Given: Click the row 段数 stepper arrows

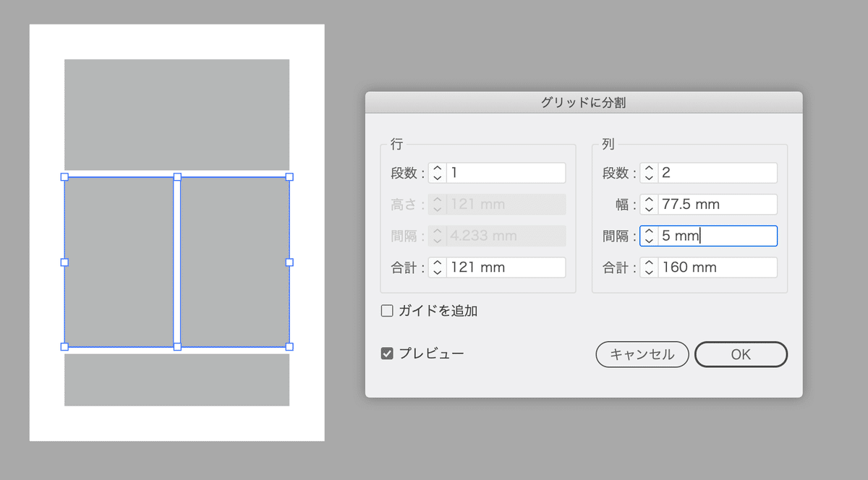Looking at the screenshot, I should tap(437, 173).
